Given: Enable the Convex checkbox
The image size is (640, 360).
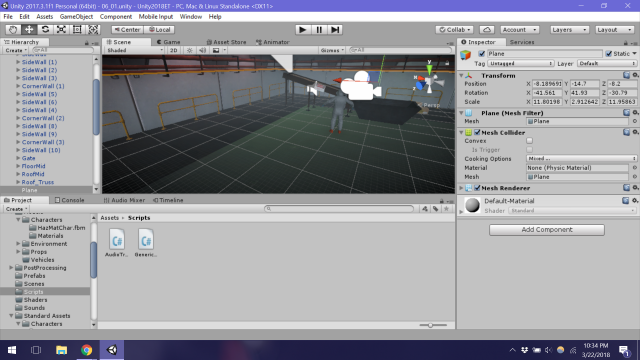Looking at the screenshot, I should 529,141.
